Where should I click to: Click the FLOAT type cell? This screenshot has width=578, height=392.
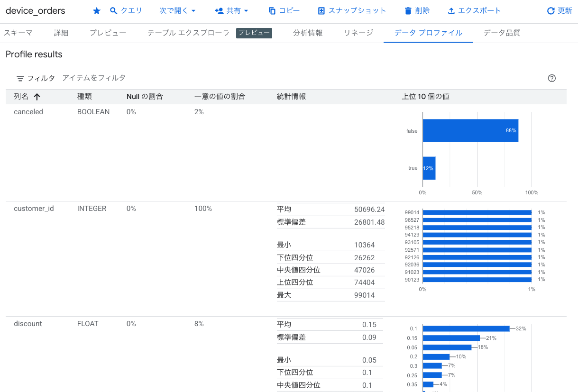click(x=88, y=324)
